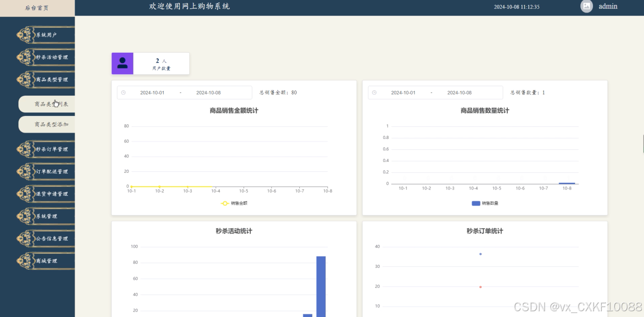
Task: Click the admin avatar image icon
Action: [x=587, y=6]
